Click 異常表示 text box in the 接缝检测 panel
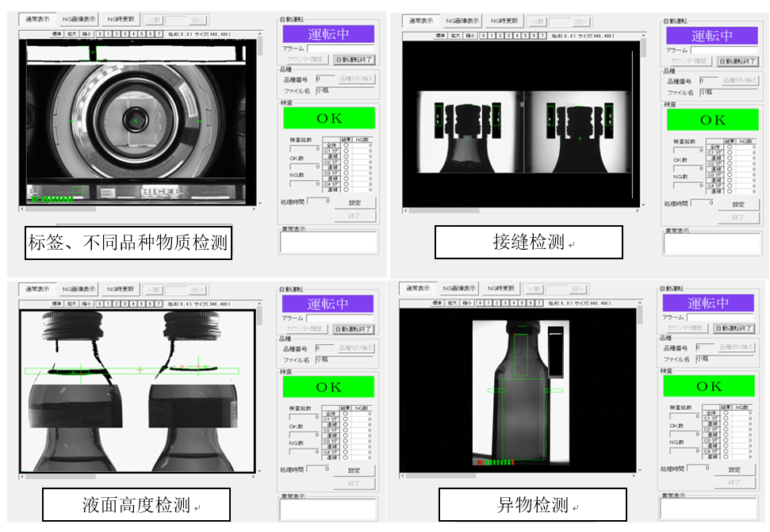This screenshot has width=770, height=532. (x=713, y=244)
